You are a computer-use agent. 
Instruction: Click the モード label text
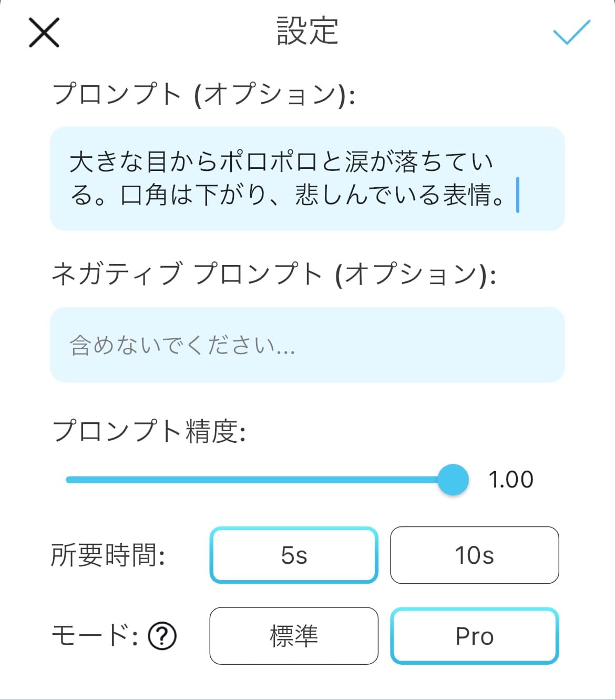95,636
